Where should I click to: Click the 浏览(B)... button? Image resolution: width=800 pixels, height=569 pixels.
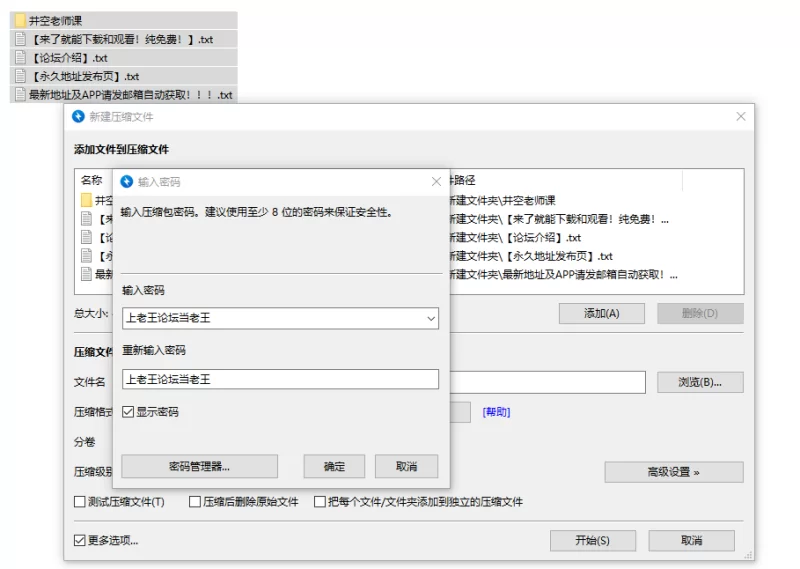[700, 382]
